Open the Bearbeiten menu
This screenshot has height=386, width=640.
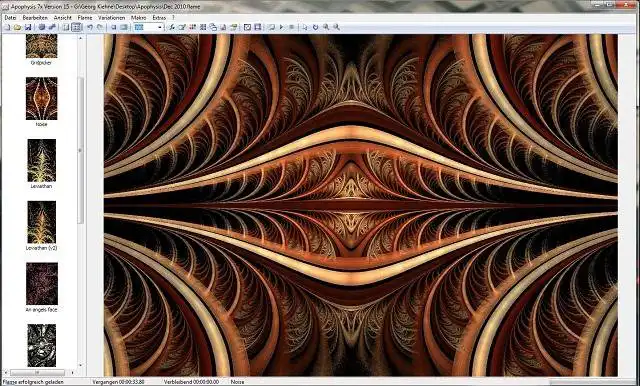(35, 18)
